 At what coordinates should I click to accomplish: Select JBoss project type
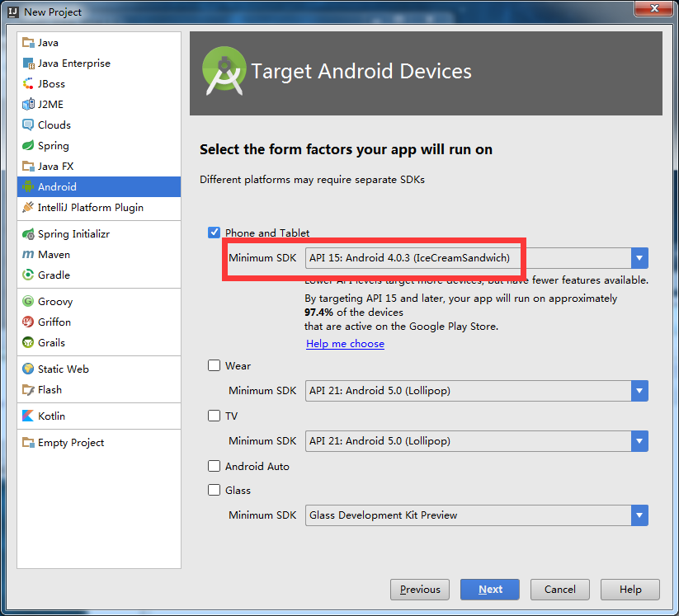[x=99, y=83]
